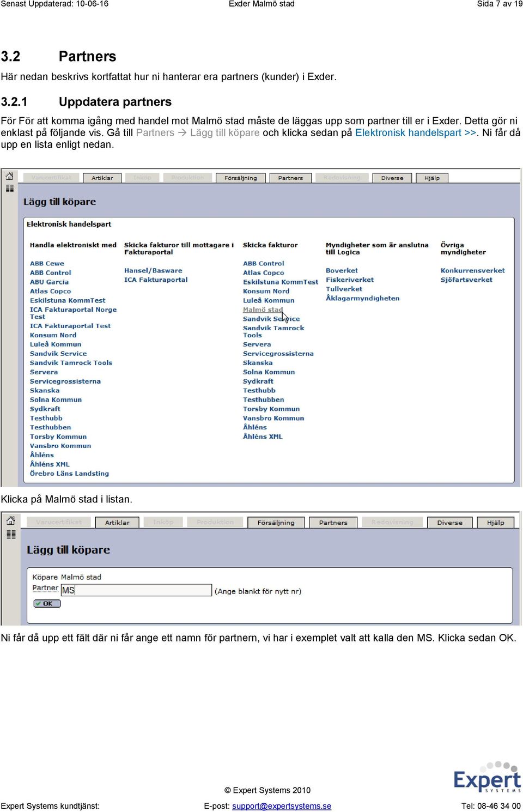523x812 pixels.
Task: Select the Sjöfartsverket link
Action: (x=466, y=280)
